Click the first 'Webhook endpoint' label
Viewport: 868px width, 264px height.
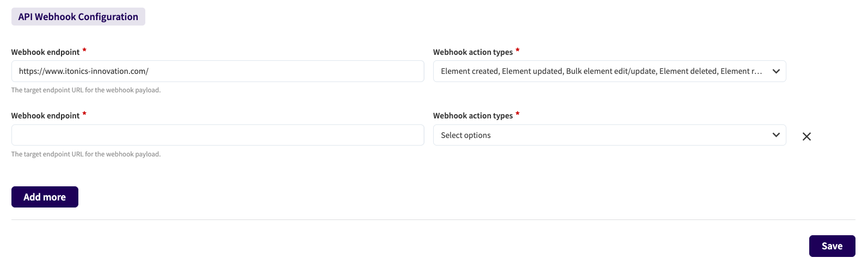(46, 52)
